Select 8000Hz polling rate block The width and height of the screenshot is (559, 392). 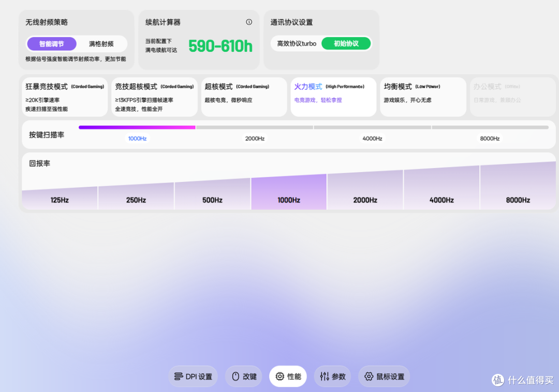[518, 186]
